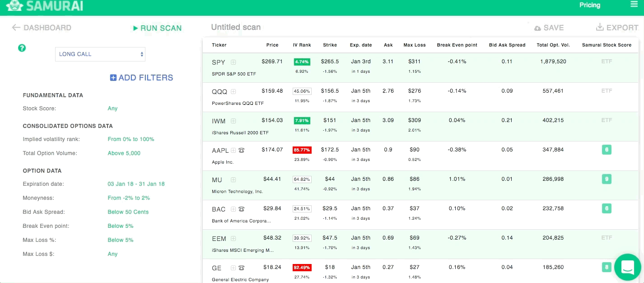Screen dimensions: 644x283
Task: Click MU's Samurai Stock Score badge
Action: 607,179
